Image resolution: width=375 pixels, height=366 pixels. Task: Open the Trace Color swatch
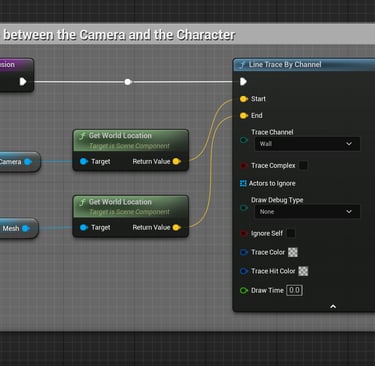[293, 252]
